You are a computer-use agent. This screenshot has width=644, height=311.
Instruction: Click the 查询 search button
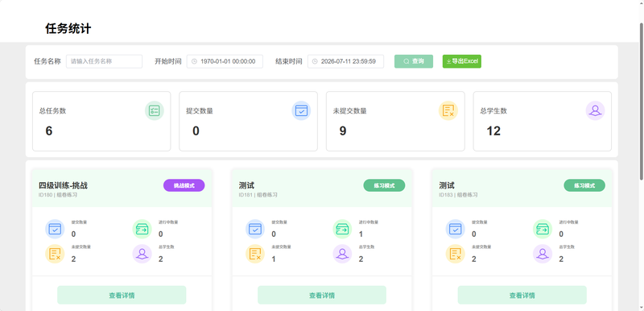414,61
